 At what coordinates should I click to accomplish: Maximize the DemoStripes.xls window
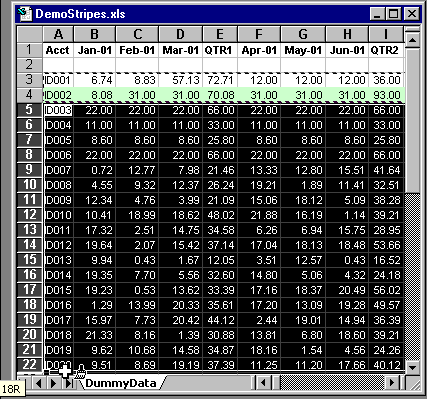coord(394,14)
